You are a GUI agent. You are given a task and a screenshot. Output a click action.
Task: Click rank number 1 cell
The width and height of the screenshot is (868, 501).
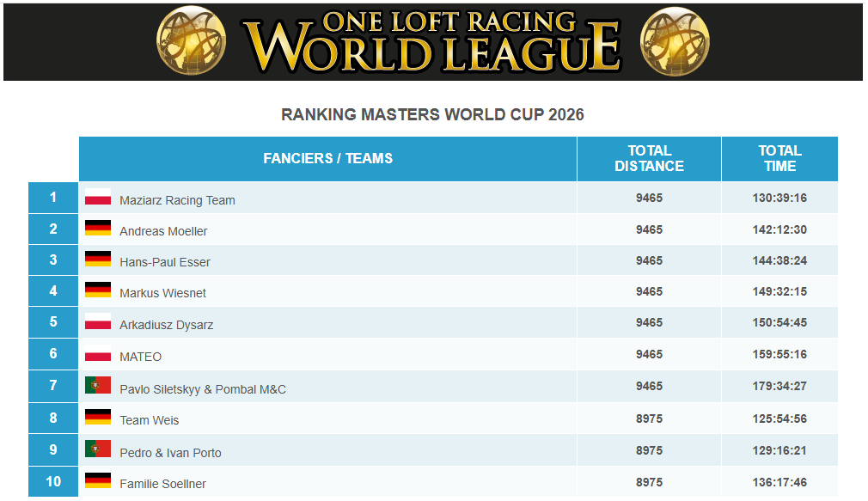tap(53, 198)
